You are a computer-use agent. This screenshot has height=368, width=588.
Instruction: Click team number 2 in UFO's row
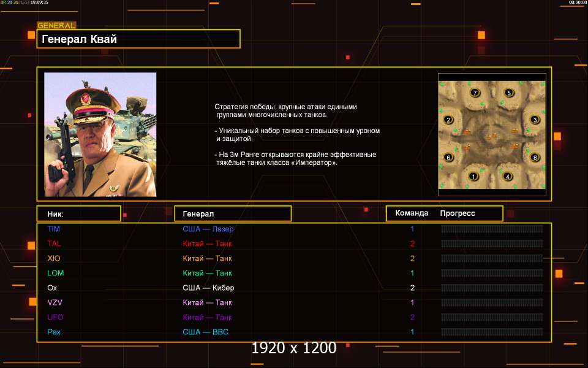(x=412, y=317)
